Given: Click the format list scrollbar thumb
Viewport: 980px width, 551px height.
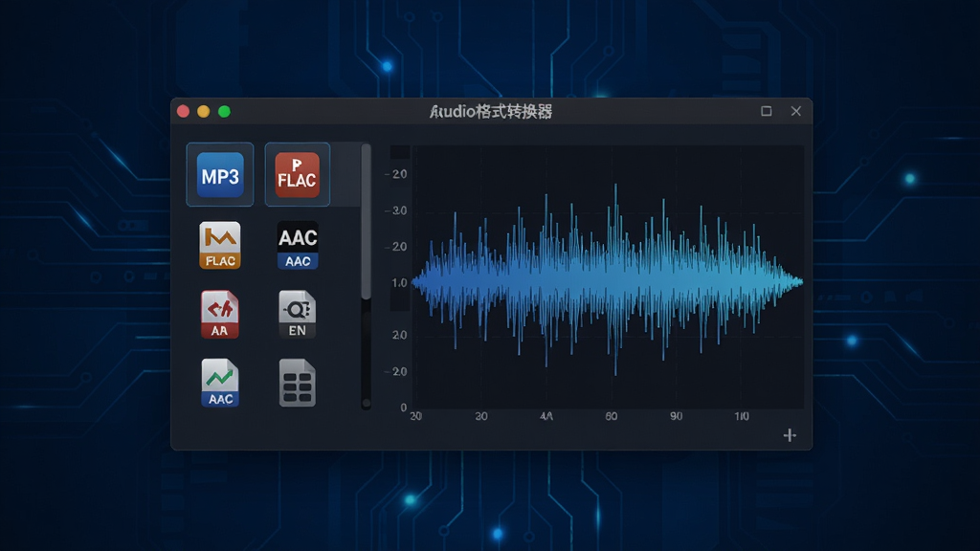Looking at the screenshot, I should click(x=367, y=222).
